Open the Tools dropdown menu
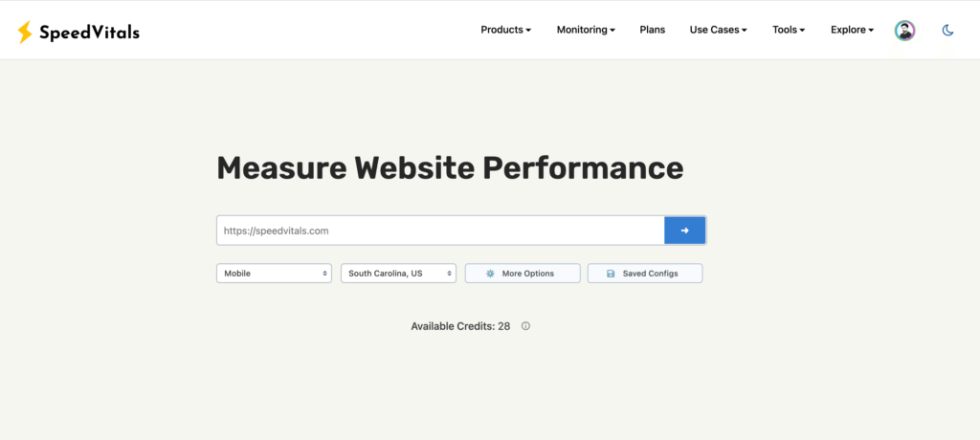The width and height of the screenshot is (980, 440). (x=789, y=30)
